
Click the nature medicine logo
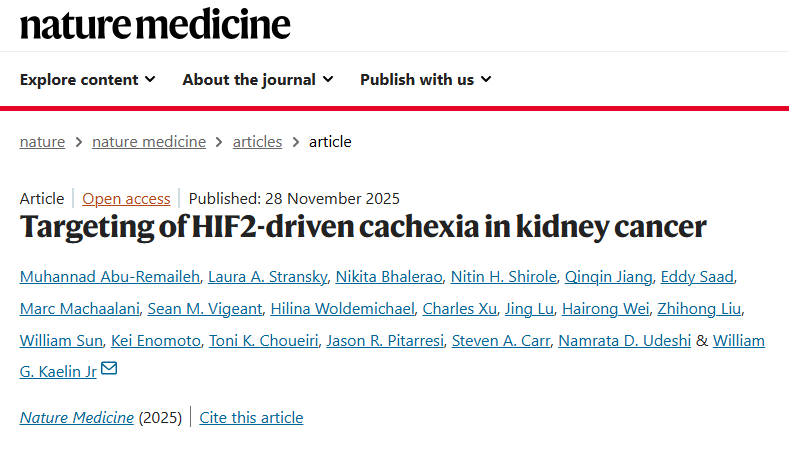[x=155, y=24]
